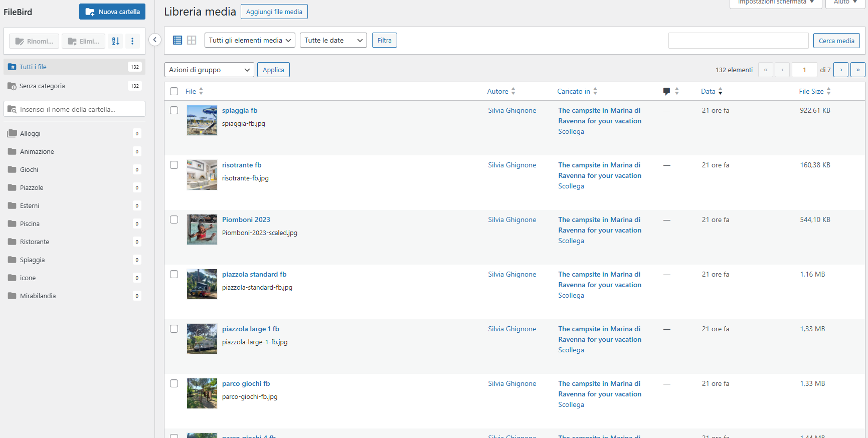Focus the Cerca media search field
Image resolution: width=868 pixels, height=438 pixels.
[x=738, y=41]
